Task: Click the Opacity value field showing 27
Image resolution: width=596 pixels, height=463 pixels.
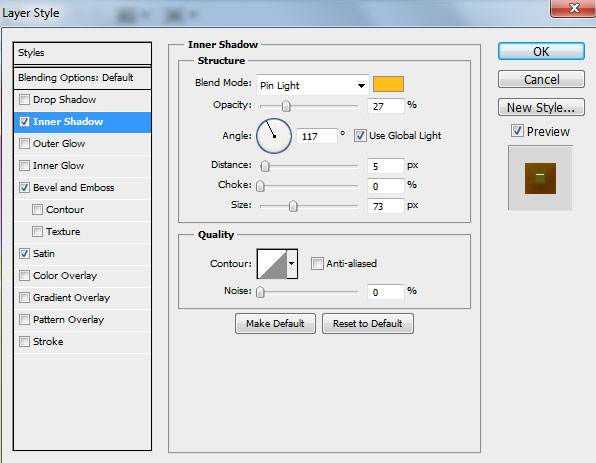Action: (385, 106)
